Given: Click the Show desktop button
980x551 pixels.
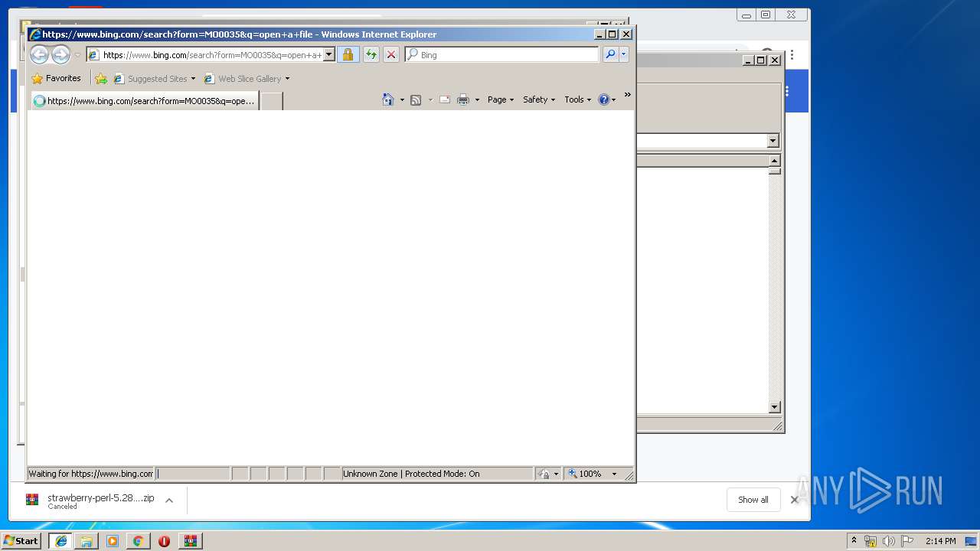Looking at the screenshot, I should click(x=972, y=541).
